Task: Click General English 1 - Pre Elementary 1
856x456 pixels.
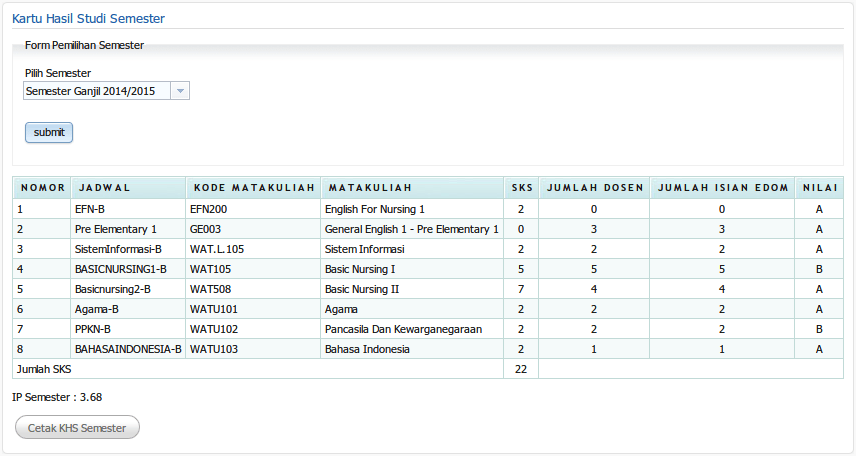Action: [412, 229]
